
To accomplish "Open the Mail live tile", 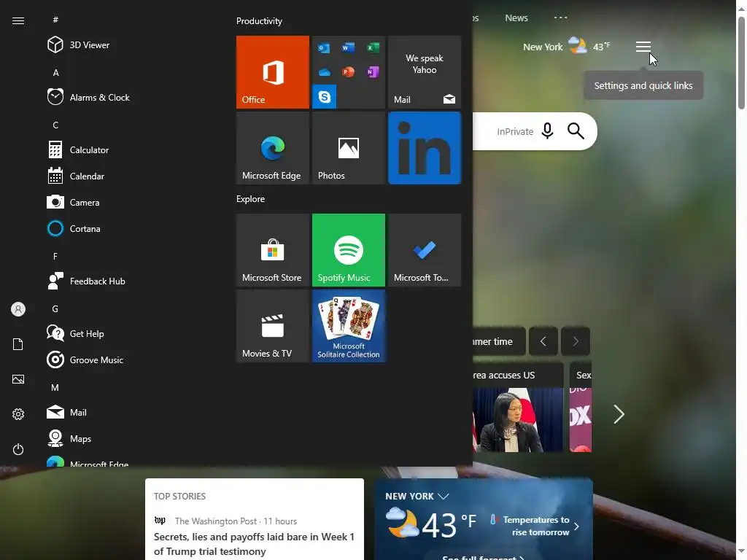I will pos(425,72).
